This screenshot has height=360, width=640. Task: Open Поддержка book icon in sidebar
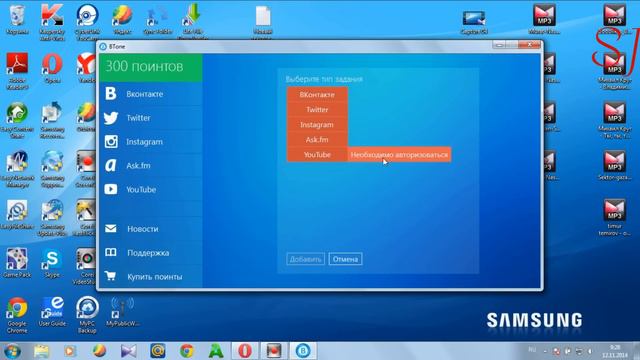click(x=111, y=252)
